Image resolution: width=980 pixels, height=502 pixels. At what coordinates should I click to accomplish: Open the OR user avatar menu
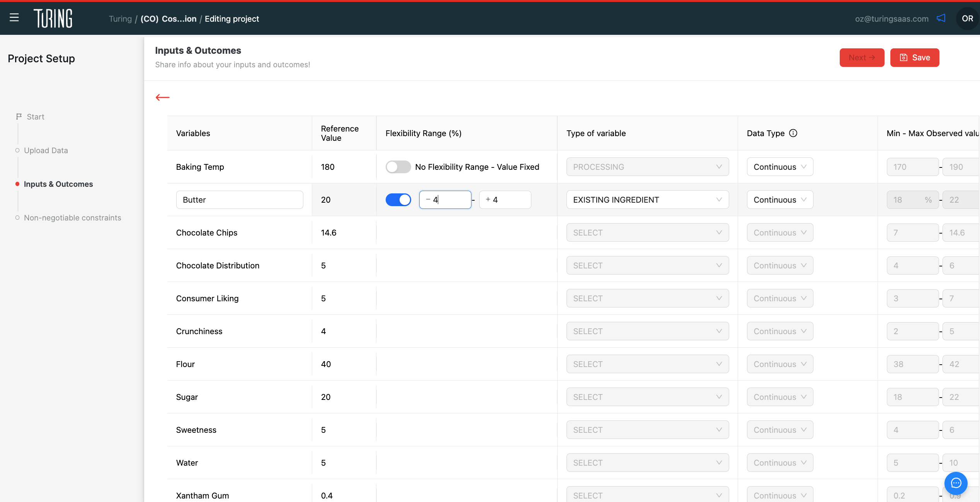point(967,19)
